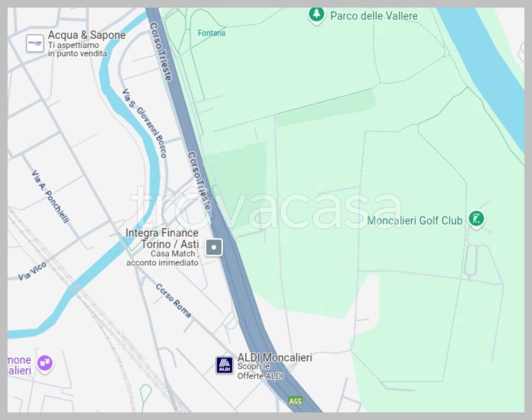Click the ALDI Moncalieri text label
The width and height of the screenshot is (532, 420).
[274, 357]
